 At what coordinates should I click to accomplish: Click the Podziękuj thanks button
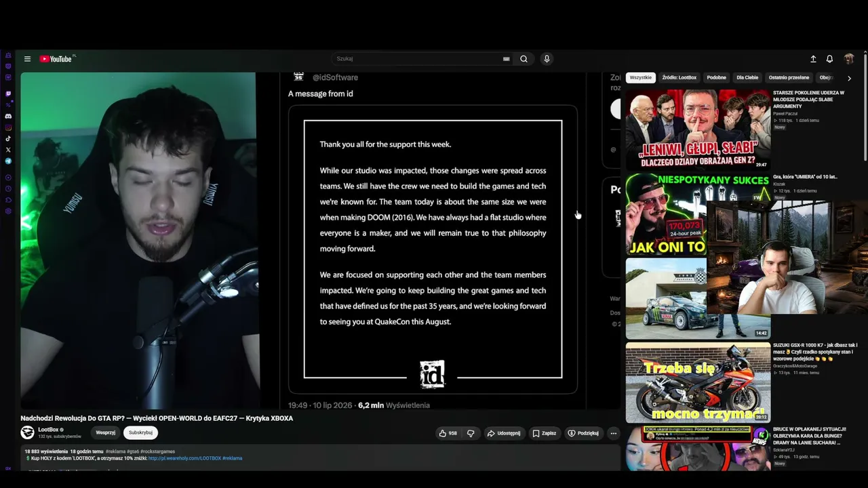(583, 433)
